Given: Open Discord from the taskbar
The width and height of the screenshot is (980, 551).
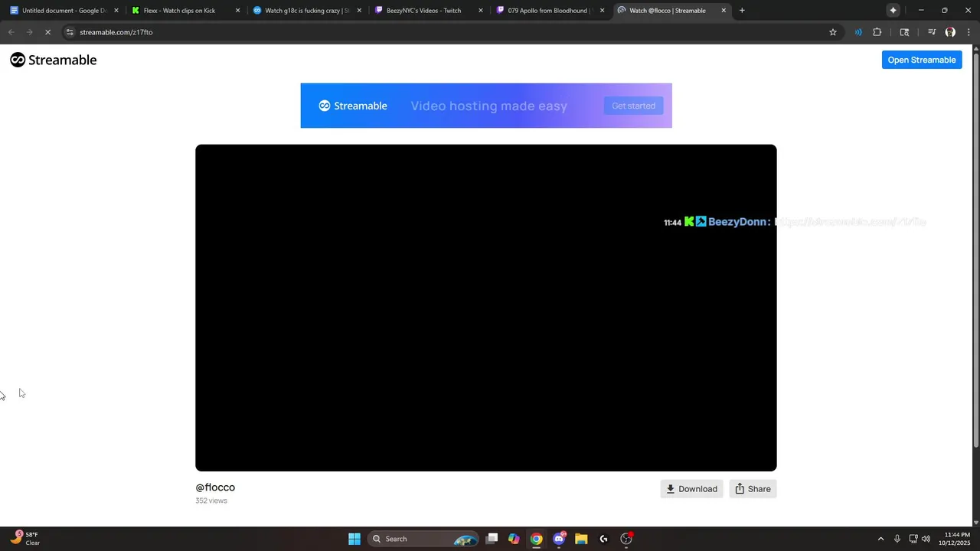Looking at the screenshot, I should click(559, 539).
